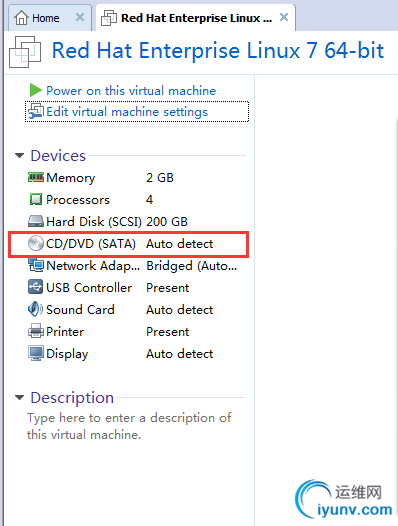Switch to the Home tab
Image resolution: width=398 pixels, height=526 pixels.
tap(49, 17)
